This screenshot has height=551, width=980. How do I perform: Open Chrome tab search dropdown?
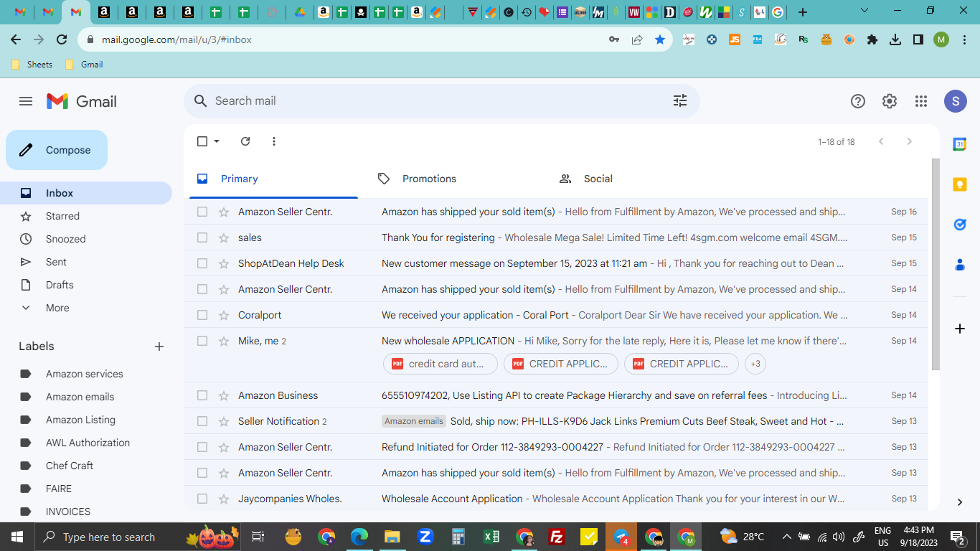click(x=864, y=11)
